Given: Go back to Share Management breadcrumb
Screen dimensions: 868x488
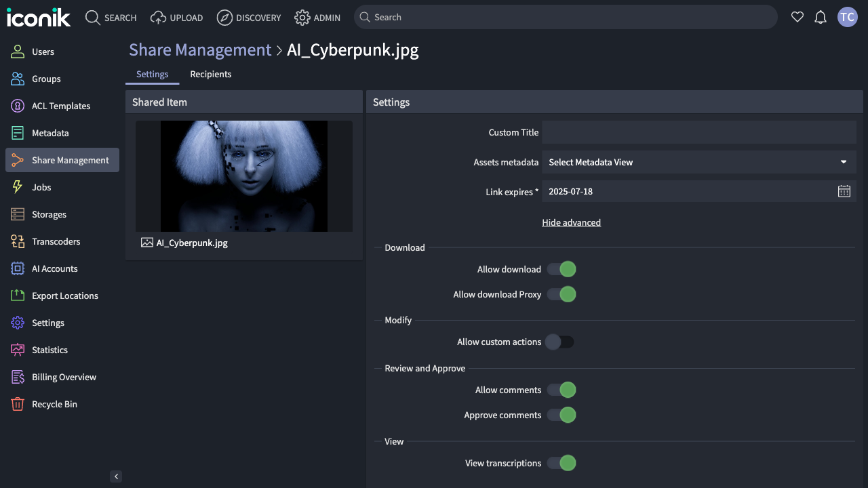Looking at the screenshot, I should click(x=200, y=50).
